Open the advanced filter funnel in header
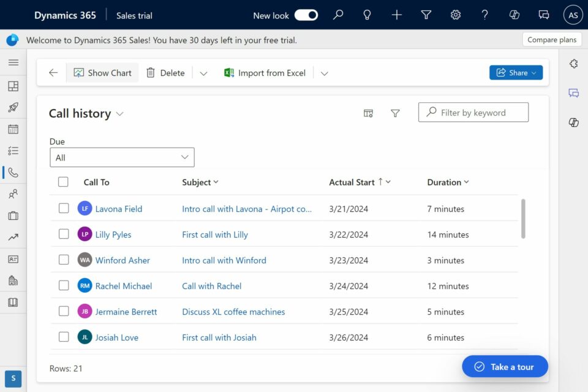This screenshot has height=392, width=588. 426,15
